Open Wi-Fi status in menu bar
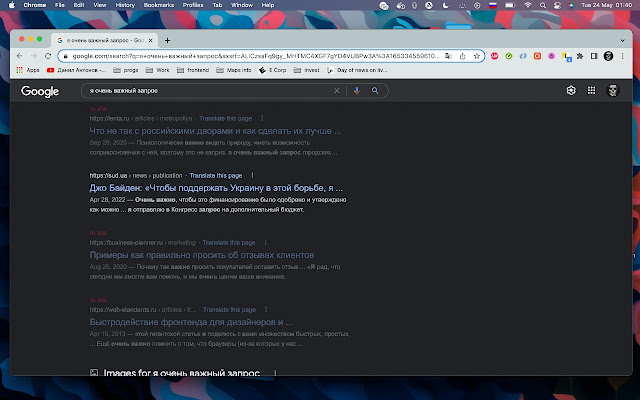Viewport: 640px width, 400px height. tap(528, 5)
